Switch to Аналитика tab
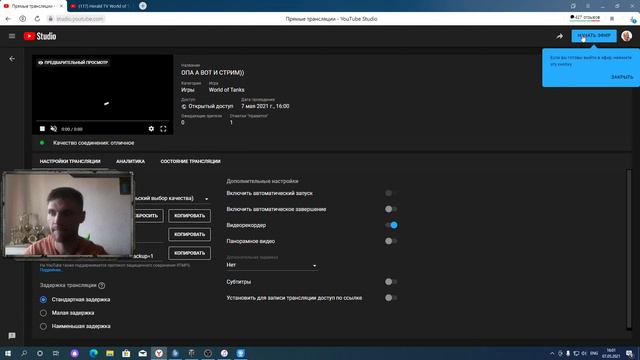This screenshot has width=640, height=360. pos(130,161)
